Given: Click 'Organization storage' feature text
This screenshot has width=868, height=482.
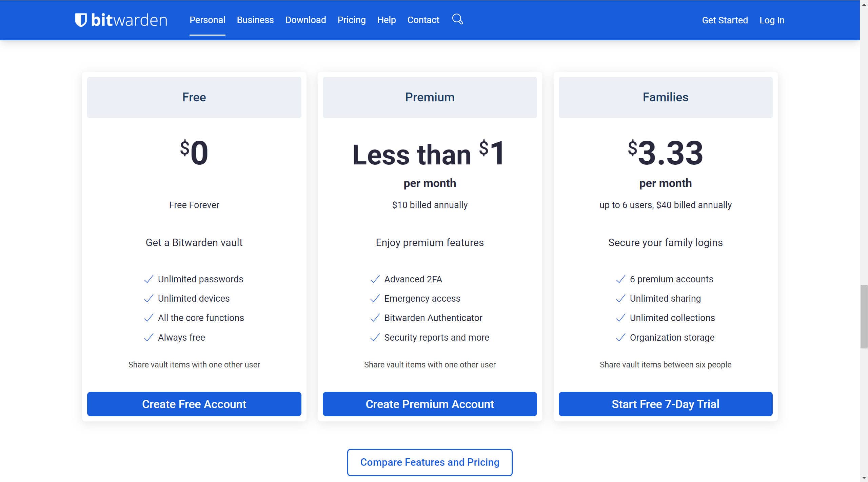Looking at the screenshot, I should pos(672,337).
